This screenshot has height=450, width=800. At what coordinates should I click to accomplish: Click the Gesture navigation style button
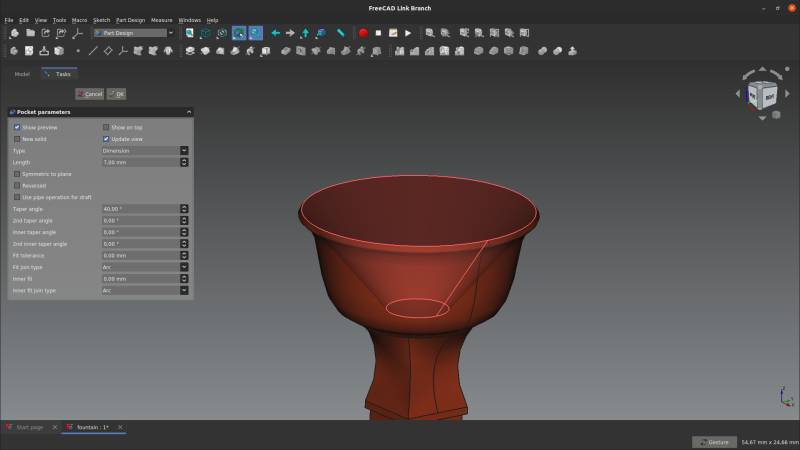(714, 442)
